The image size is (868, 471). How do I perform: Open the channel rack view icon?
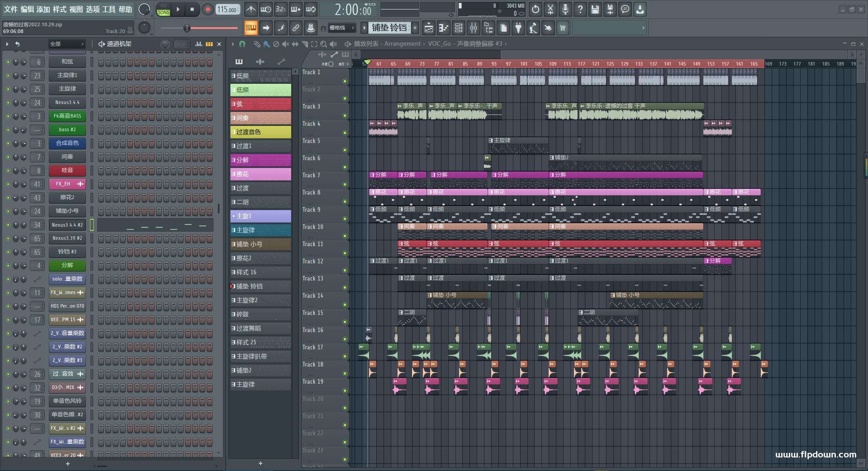click(459, 28)
